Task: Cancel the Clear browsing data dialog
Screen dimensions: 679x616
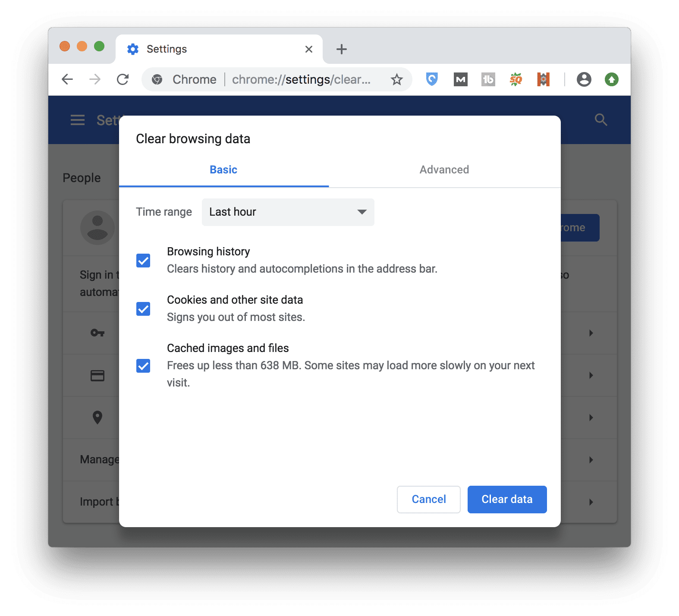Action: pyautogui.click(x=428, y=500)
